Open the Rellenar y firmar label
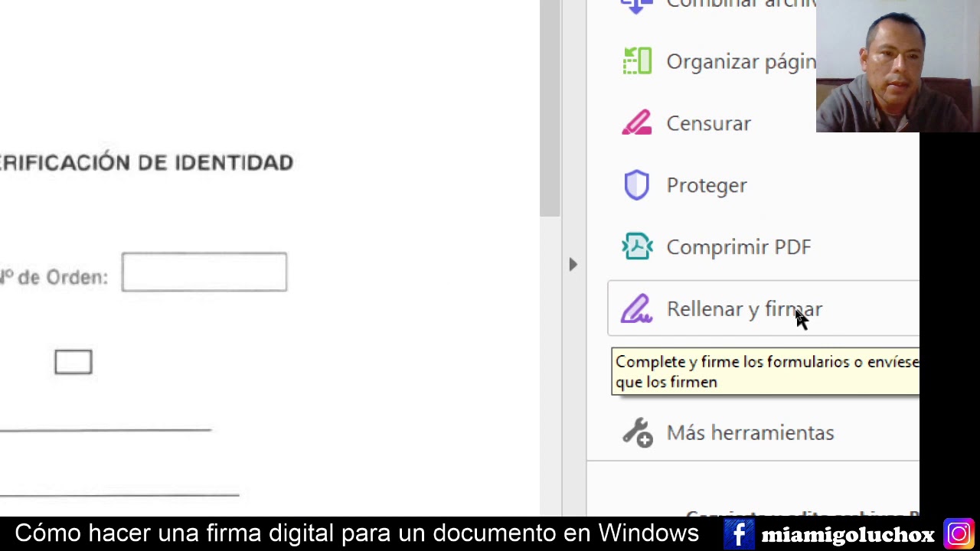The image size is (980, 551). click(x=744, y=309)
